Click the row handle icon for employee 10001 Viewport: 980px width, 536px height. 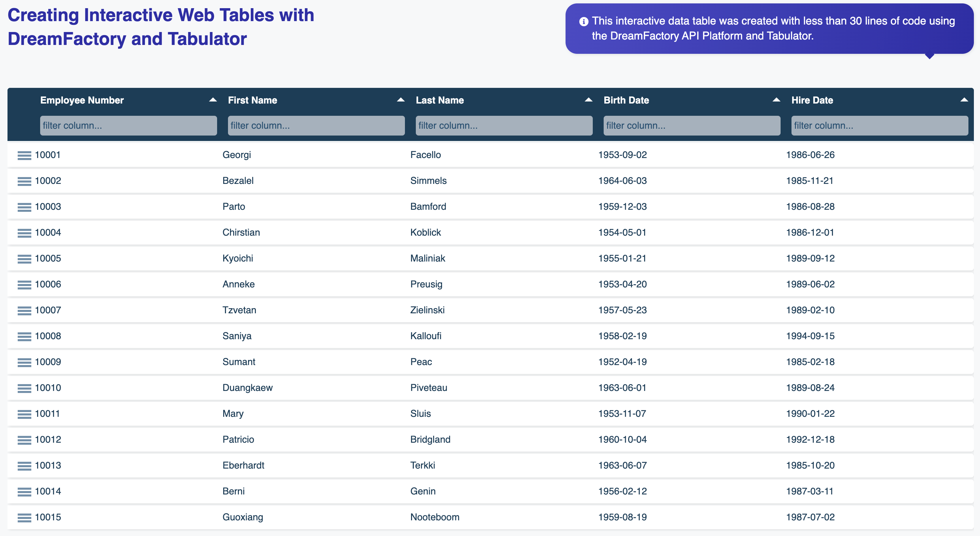pos(24,155)
